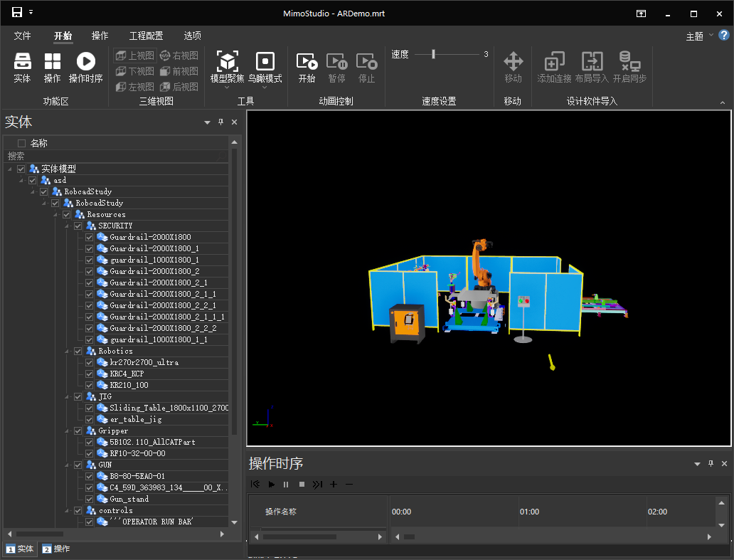Open the 操作时序 panel from the ribbon
The height and width of the screenshot is (560, 734).
pyautogui.click(x=85, y=62)
